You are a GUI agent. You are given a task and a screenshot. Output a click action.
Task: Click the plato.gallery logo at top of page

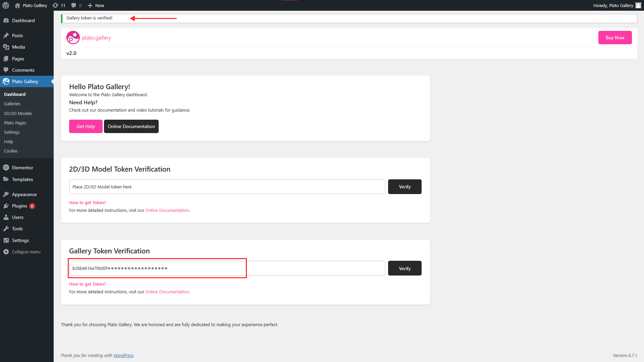(72, 38)
